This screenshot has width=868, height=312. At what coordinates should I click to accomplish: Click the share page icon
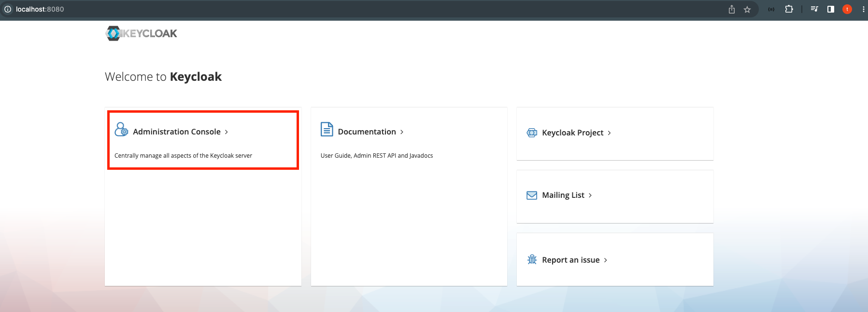point(732,9)
